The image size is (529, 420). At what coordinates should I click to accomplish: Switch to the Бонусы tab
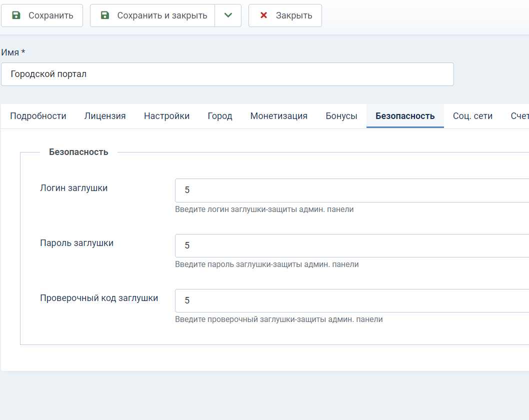(x=341, y=116)
